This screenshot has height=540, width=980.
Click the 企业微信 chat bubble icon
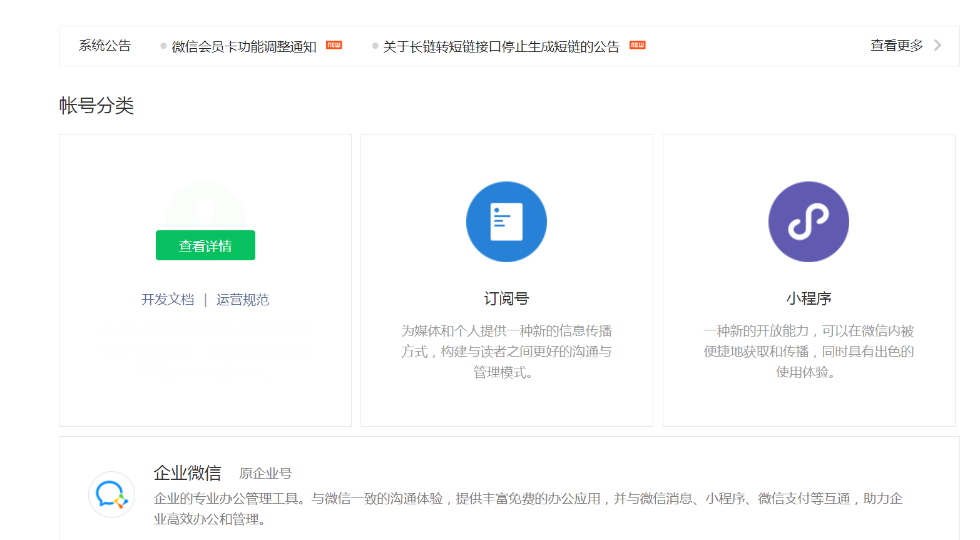(112, 495)
